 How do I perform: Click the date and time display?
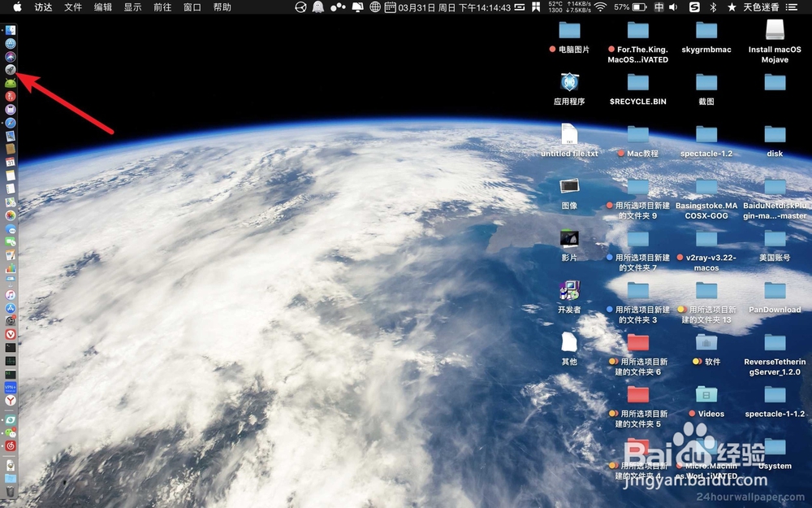454,7
